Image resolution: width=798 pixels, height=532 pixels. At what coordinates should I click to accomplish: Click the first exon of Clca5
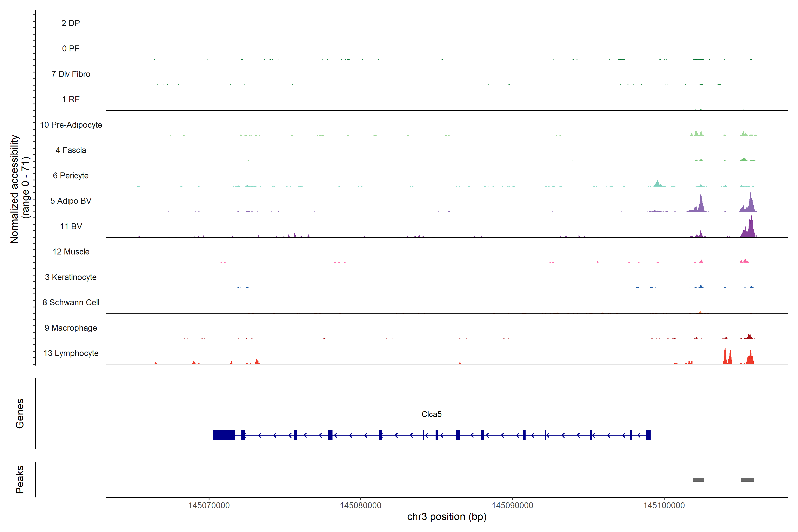(648, 435)
